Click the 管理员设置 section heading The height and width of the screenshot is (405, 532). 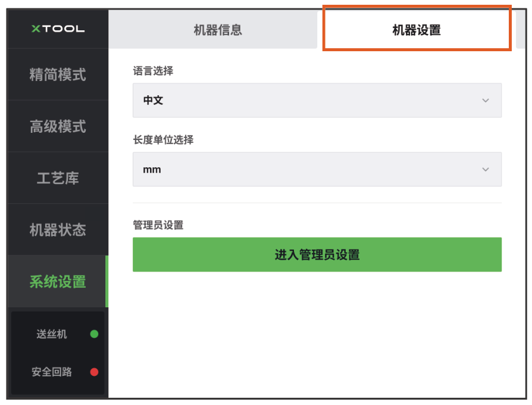tap(158, 225)
